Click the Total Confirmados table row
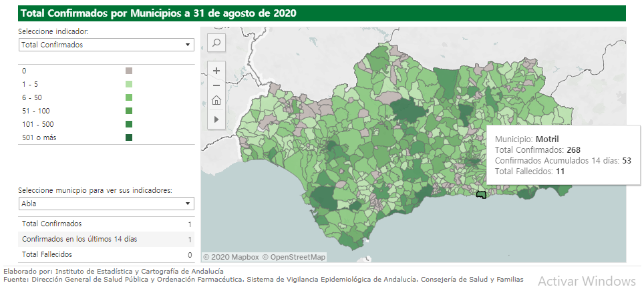Image resolution: width=644 pixels, height=291 pixels. pos(106,224)
